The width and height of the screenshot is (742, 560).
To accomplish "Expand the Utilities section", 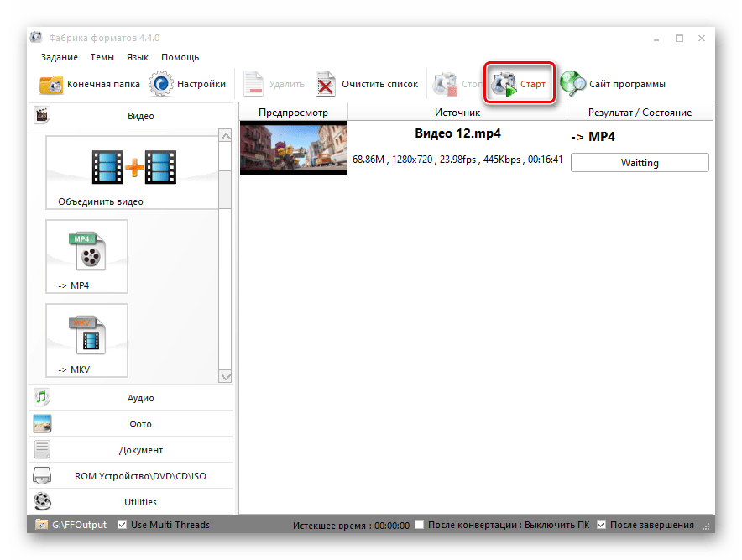I will pyautogui.click(x=131, y=502).
